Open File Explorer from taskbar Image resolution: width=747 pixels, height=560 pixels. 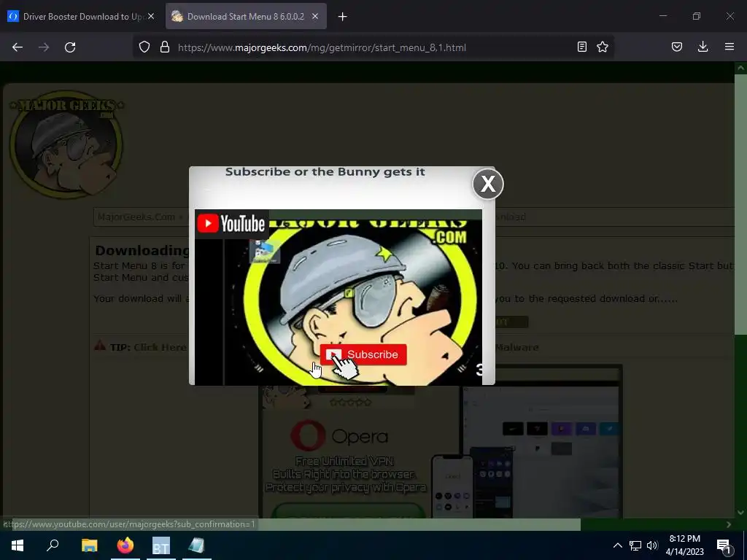click(89, 545)
